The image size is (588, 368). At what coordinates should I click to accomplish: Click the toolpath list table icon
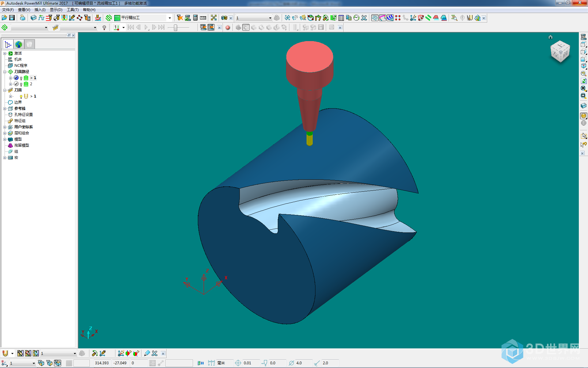341,18
